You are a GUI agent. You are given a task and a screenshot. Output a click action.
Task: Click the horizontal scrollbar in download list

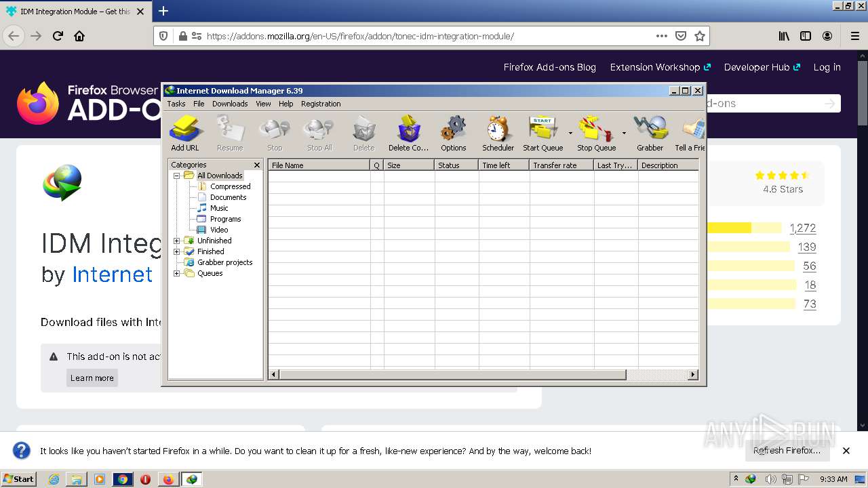pos(453,375)
